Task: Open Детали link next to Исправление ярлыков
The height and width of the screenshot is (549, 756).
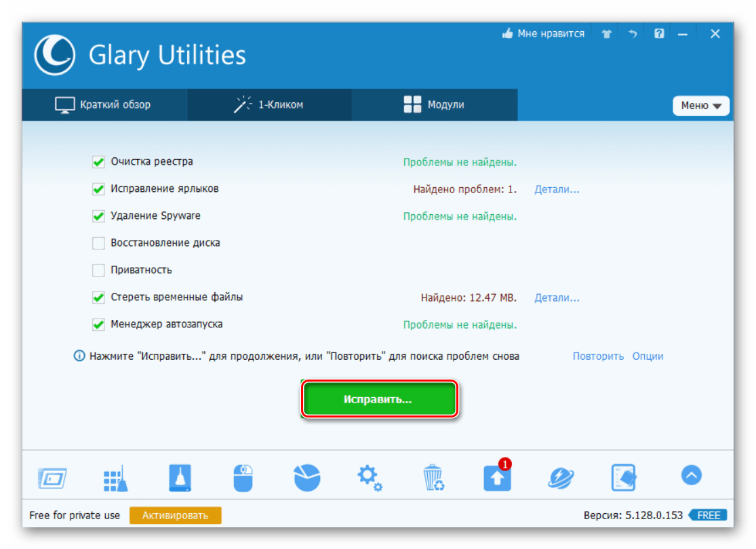Action: pyautogui.click(x=557, y=189)
